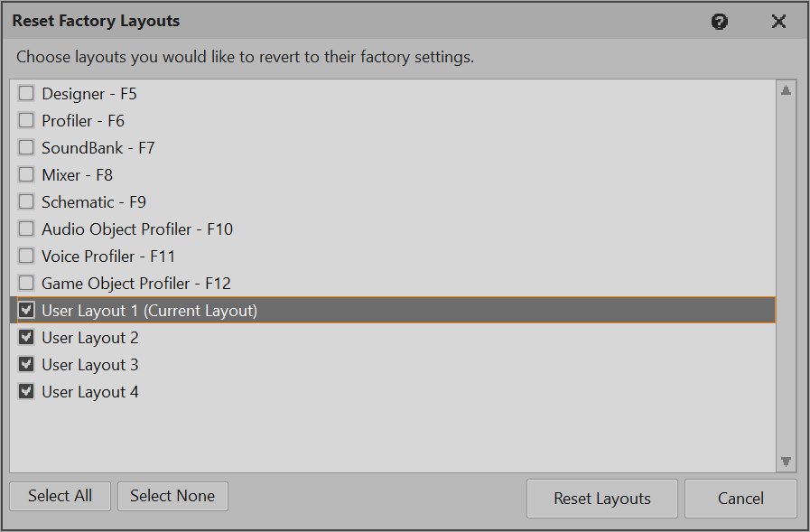Click the scrollbar down arrow
Screen dimensions: 810x532
coord(786,462)
